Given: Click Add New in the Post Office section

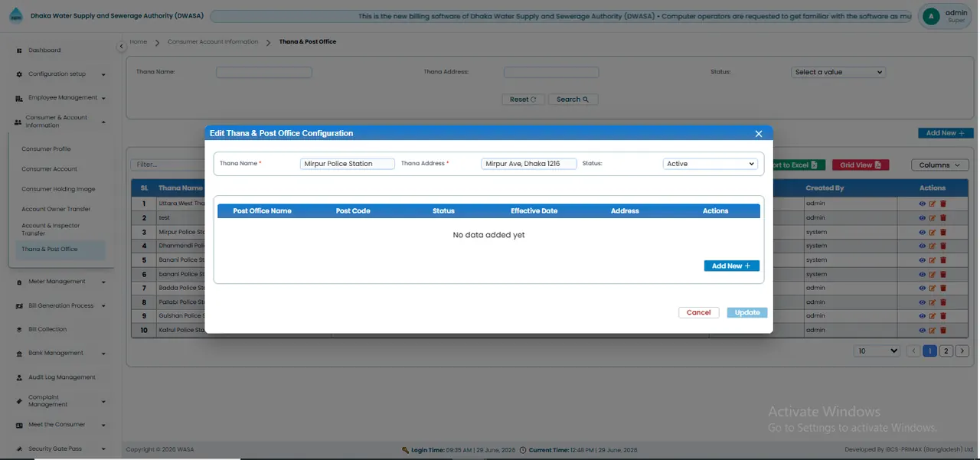Looking at the screenshot, I should (x=732, y=266).
